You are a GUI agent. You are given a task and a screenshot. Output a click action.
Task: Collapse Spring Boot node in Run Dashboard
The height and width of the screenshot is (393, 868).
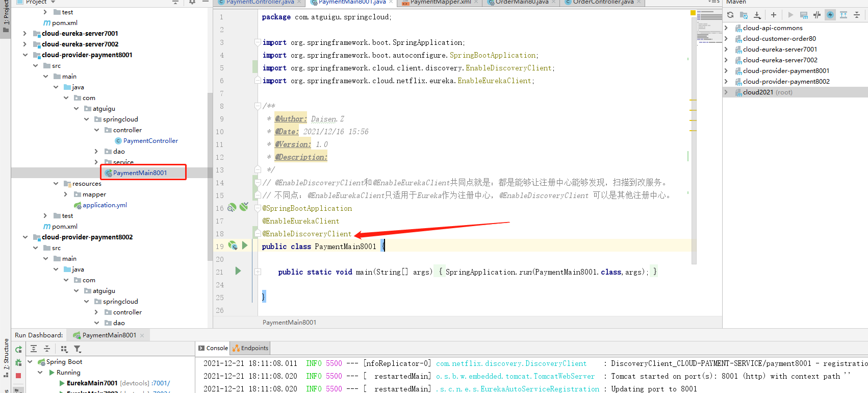pyautogui.click(x=30, y=361)
